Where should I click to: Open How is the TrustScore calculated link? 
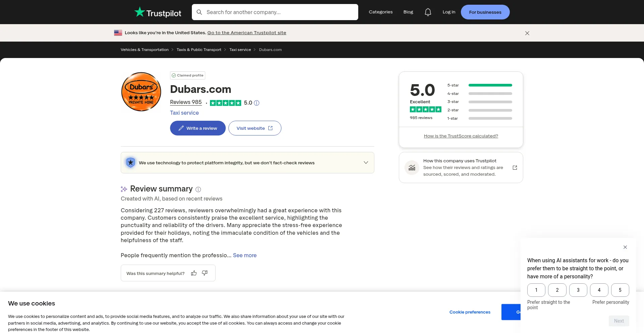461,136
